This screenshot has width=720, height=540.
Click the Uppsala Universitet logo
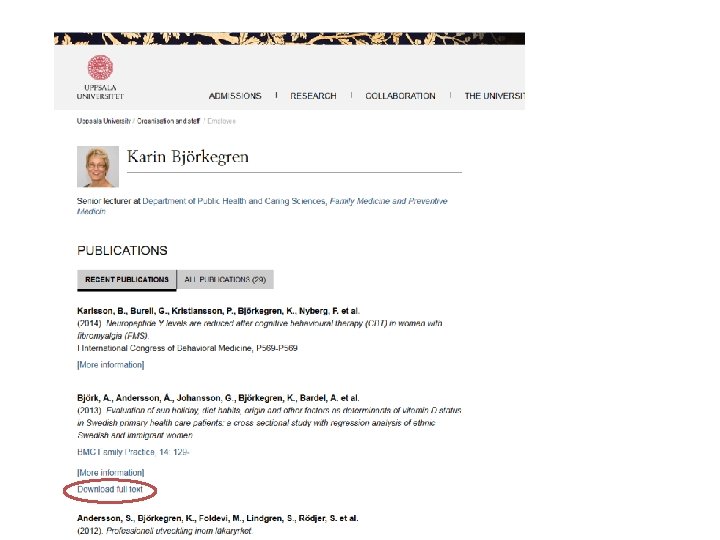[100, 77]
